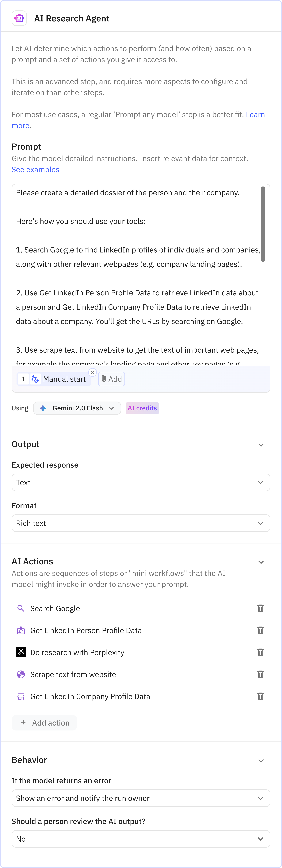Collapse the AI Actions section

[261, 562]
